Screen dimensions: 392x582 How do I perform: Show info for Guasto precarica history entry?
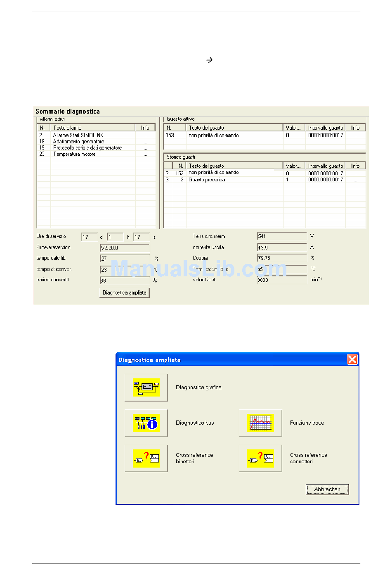click(x=355, y=180)
